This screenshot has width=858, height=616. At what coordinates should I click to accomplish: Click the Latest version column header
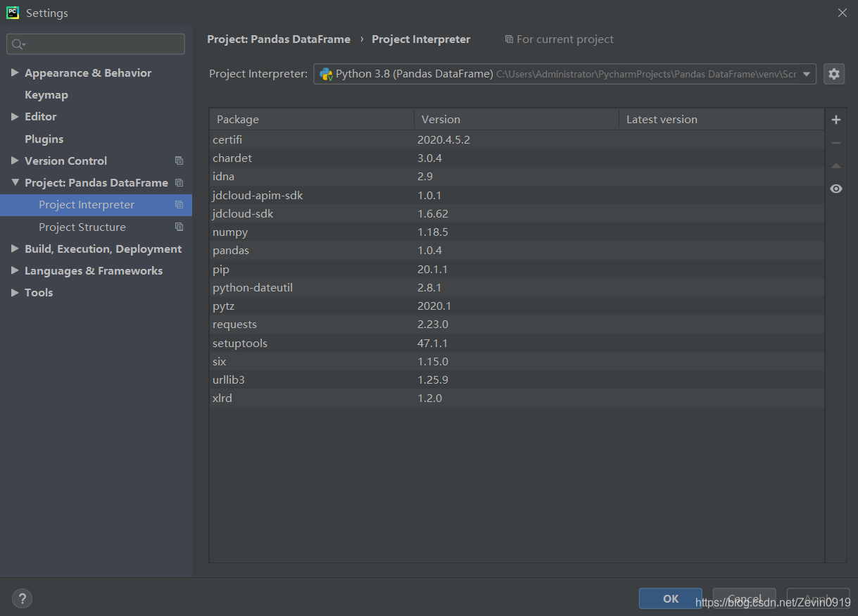[721, 119]
